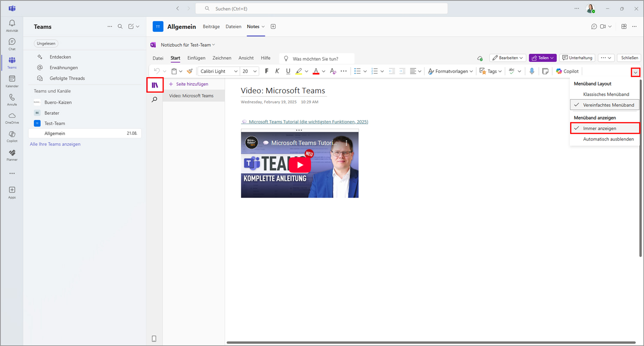This screenshot has width=644, height=346.
Task: Open the Dateien channel tab
Action: 233,27
